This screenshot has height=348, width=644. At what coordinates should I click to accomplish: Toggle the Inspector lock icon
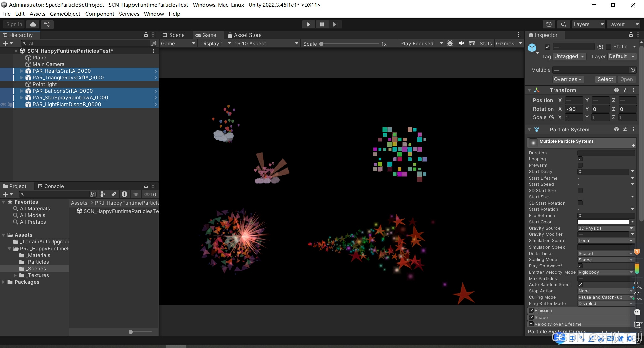click(x=631, y=35)
